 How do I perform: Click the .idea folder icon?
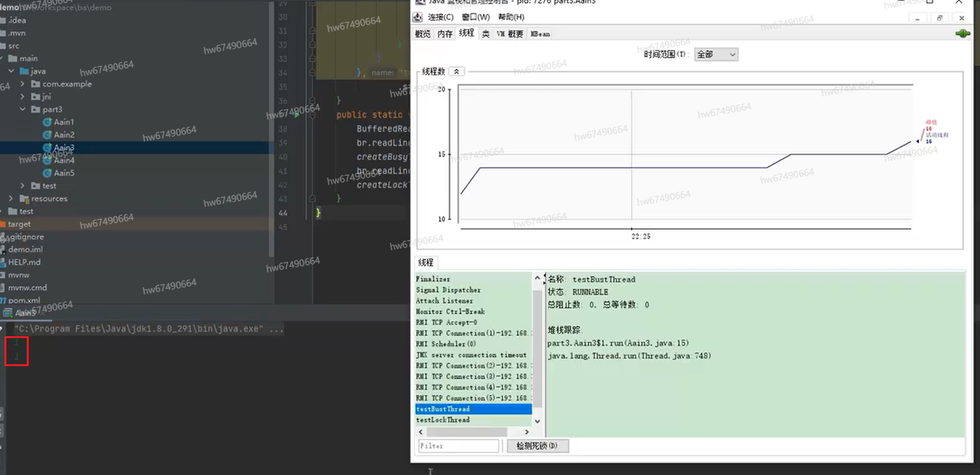pos(3,20)
